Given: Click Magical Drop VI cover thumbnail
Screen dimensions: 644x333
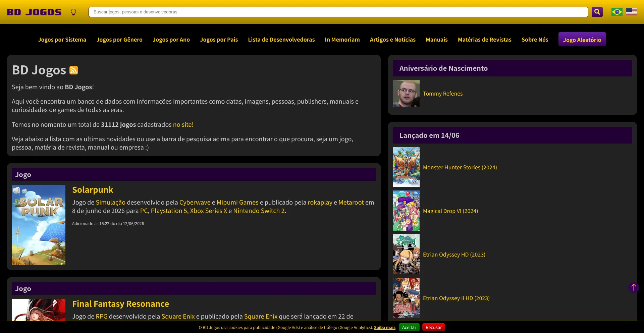Looking at the screenshot, I should [406, 211].
